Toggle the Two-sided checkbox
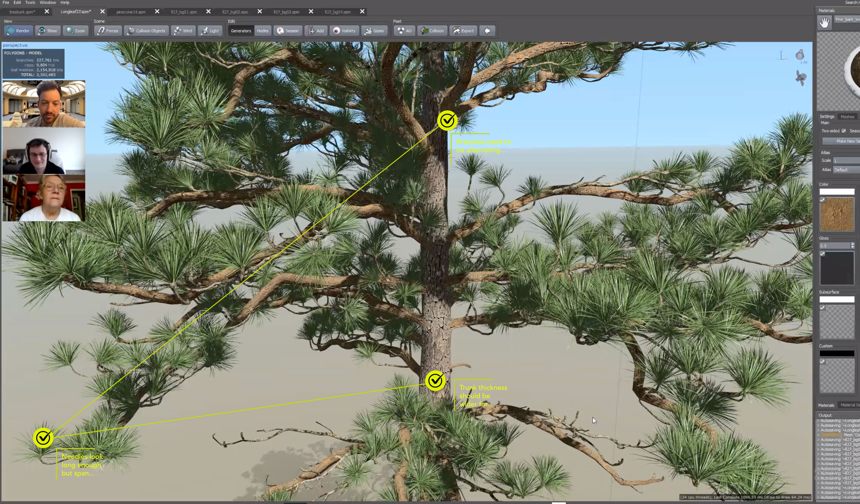 click(x=843, y=131)
